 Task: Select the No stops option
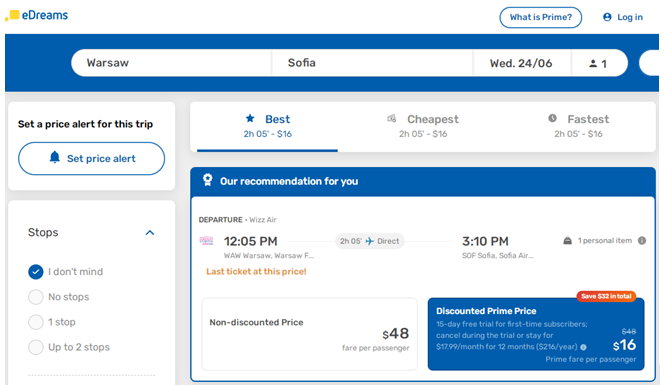pos(36,297)
